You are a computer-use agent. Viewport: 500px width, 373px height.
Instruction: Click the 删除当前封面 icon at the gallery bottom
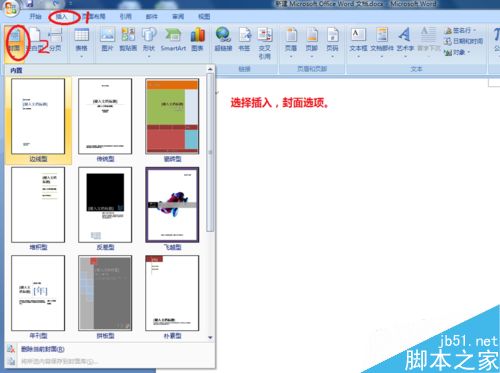coord(11,349)
